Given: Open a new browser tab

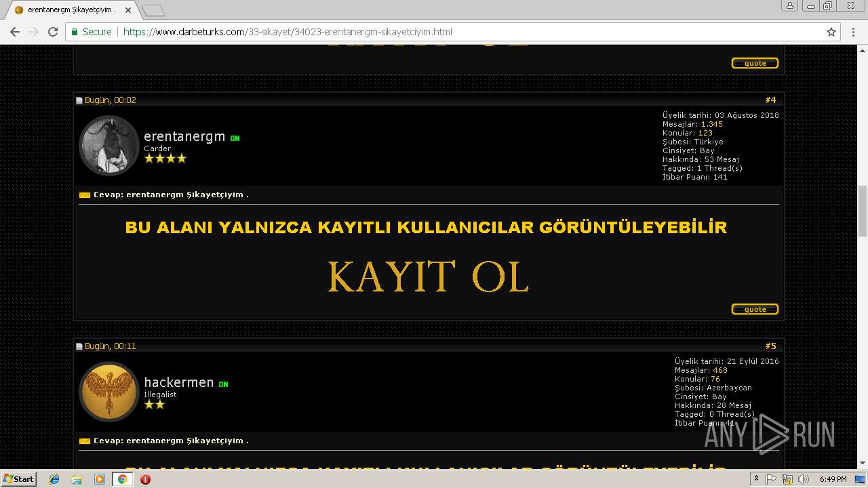Looking at the screenshot, I should coord(153,10).
